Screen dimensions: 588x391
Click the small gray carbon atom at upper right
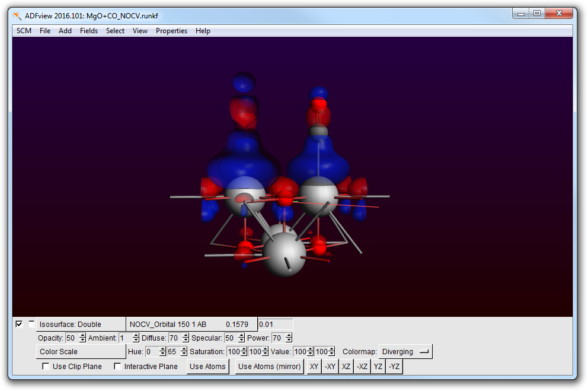click(318, 131)
